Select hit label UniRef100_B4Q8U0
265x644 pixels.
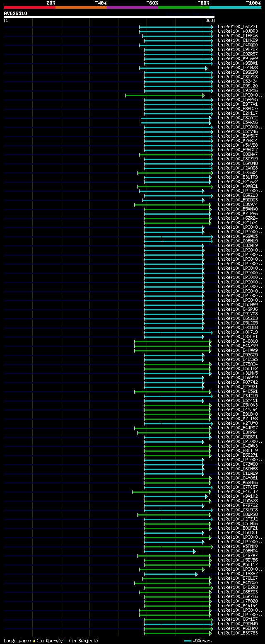[238, 341]
